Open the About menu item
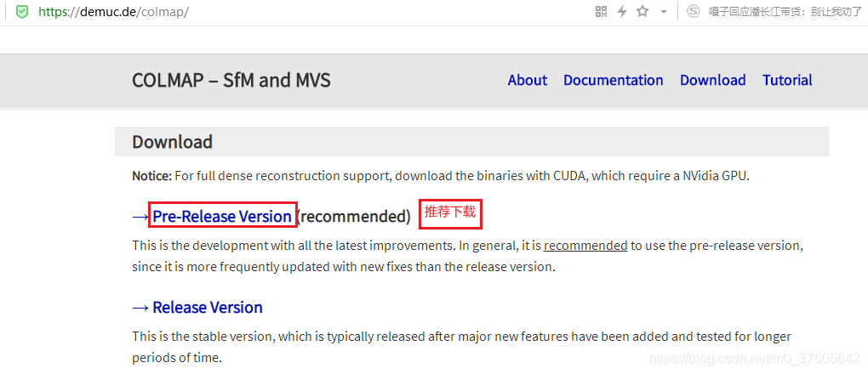868x374 pixels. click(x=527, y=80)
